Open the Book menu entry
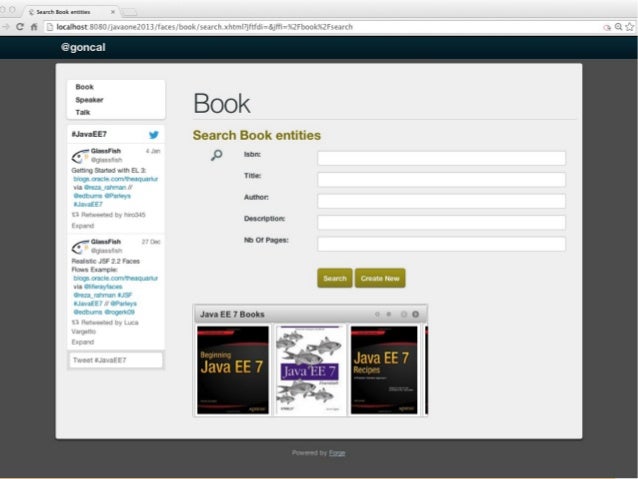The height and width of the screenshot is (479, 638). pos(84,87)
